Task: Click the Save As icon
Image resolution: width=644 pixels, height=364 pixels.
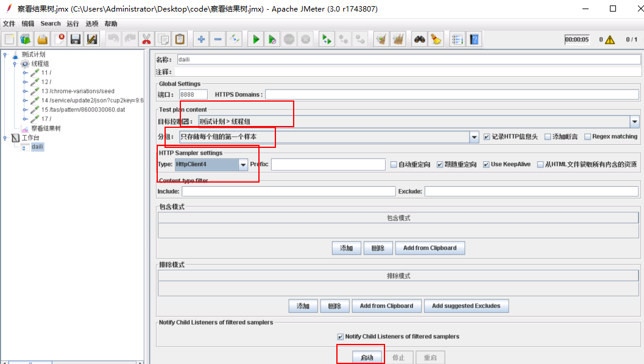Action: (92, 40)
